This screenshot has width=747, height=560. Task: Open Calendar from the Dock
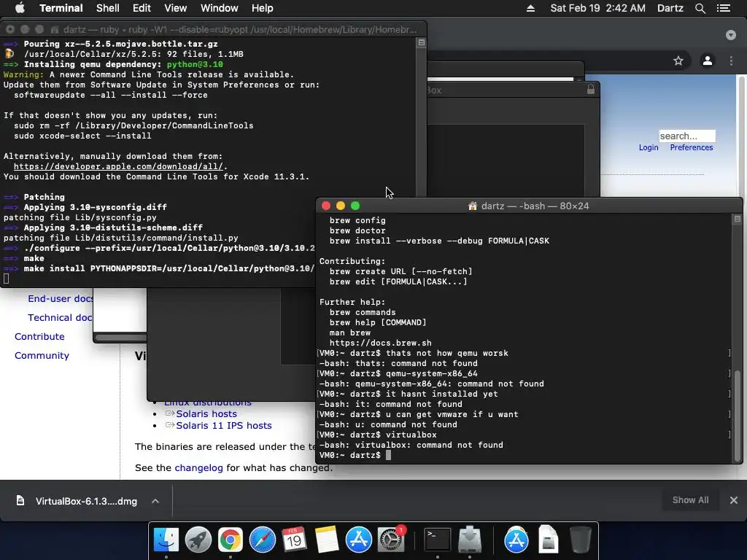click(x=294, y=540)
